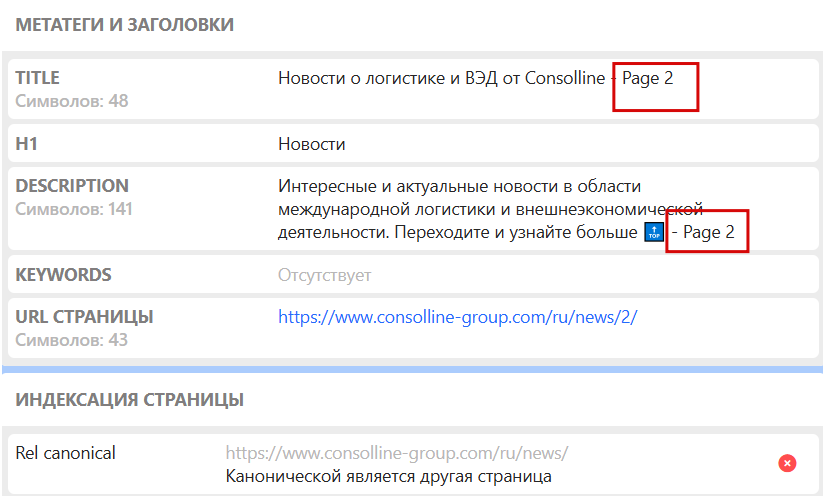
Task: Click the 'Символов: 43' character count
Action: pyautogui.click(x=72, y=340)
